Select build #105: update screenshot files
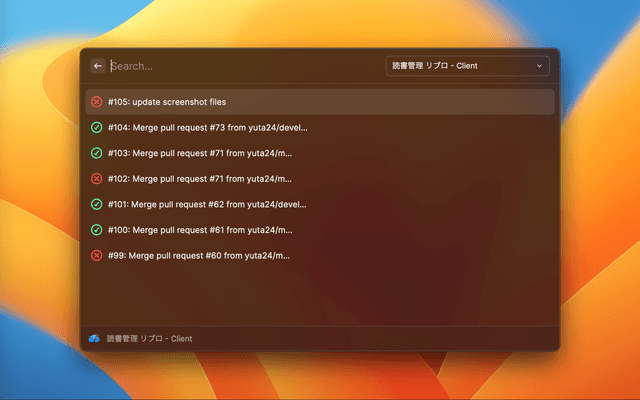Viewport: 640px width, 400px height. [168, 102]
